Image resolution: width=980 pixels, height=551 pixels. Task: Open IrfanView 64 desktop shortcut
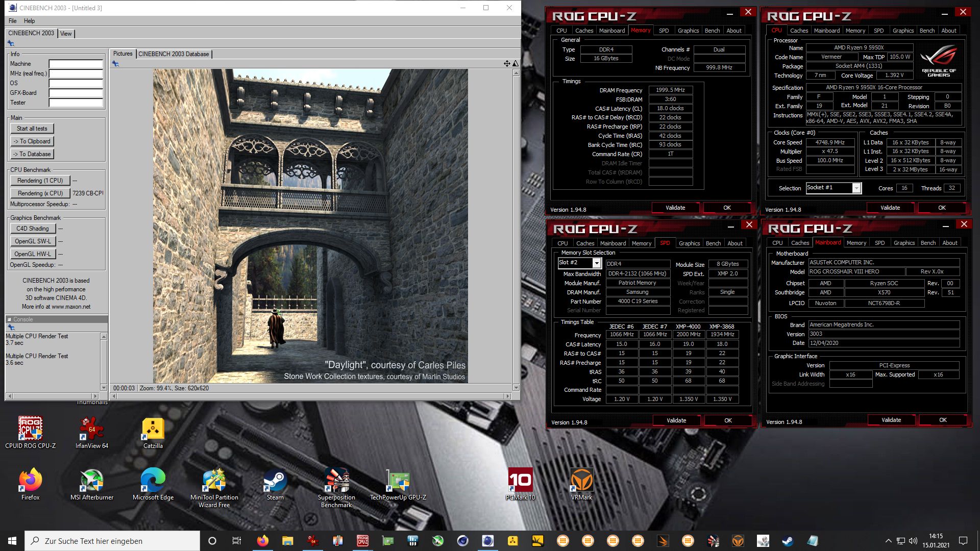coord(92,433)
